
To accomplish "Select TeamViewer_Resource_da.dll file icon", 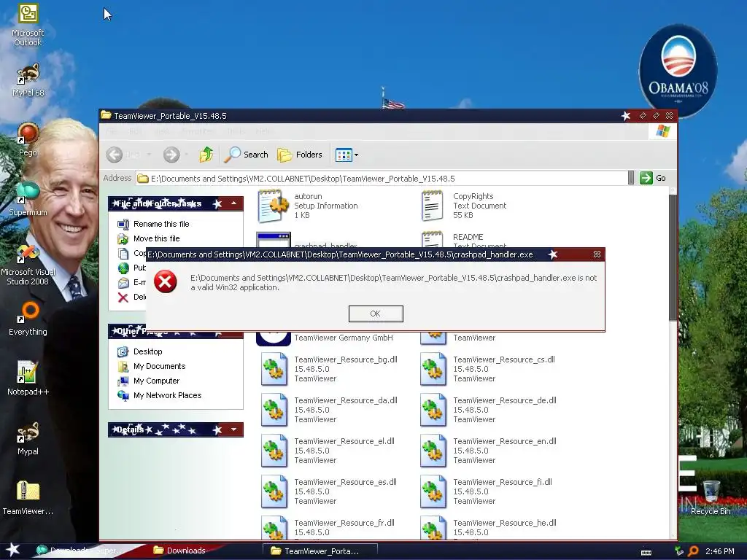I will point(274,410).
